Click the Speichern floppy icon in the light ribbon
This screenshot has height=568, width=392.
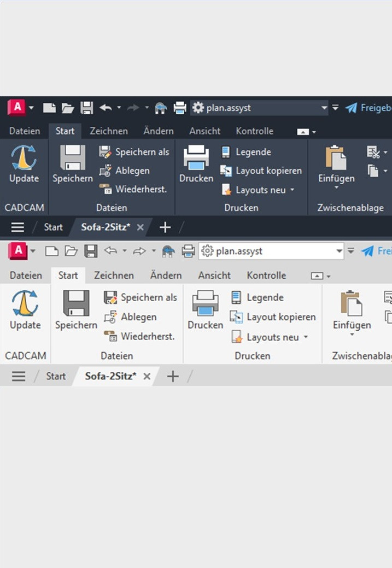(x=76, y=304)
